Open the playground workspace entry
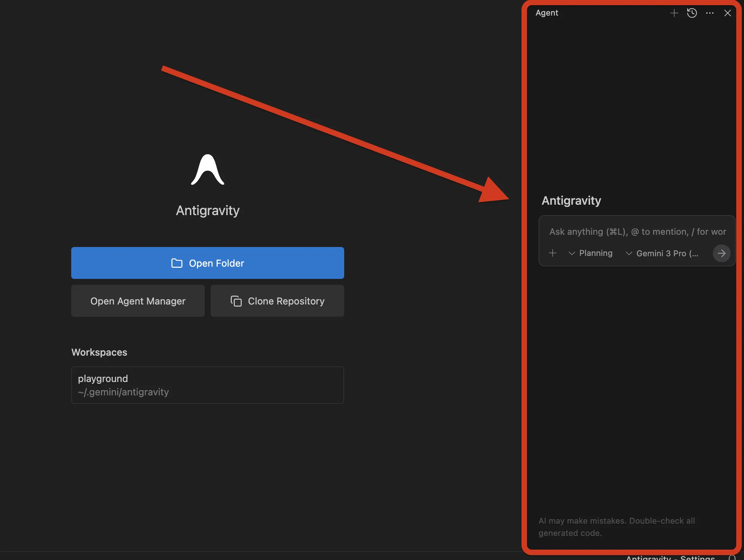The height and width of the screenshot is (560, 744). click(x=207, y=385)
